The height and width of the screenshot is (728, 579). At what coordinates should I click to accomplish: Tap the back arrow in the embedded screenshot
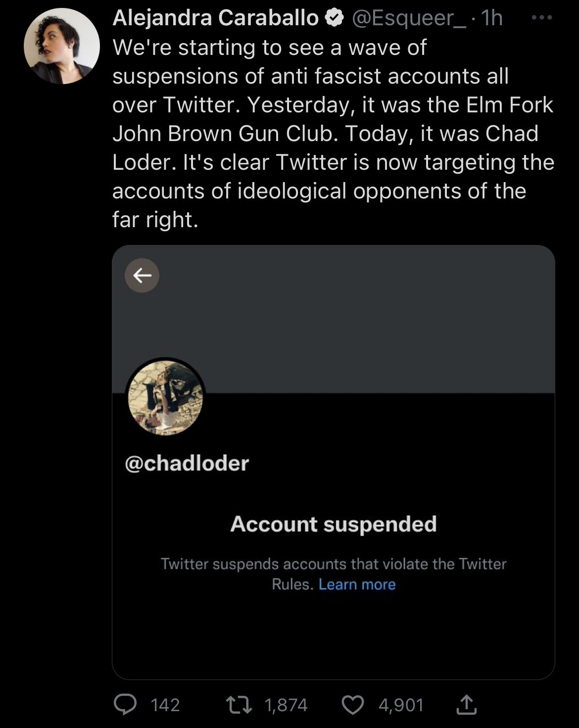click(x=142, y=275)
